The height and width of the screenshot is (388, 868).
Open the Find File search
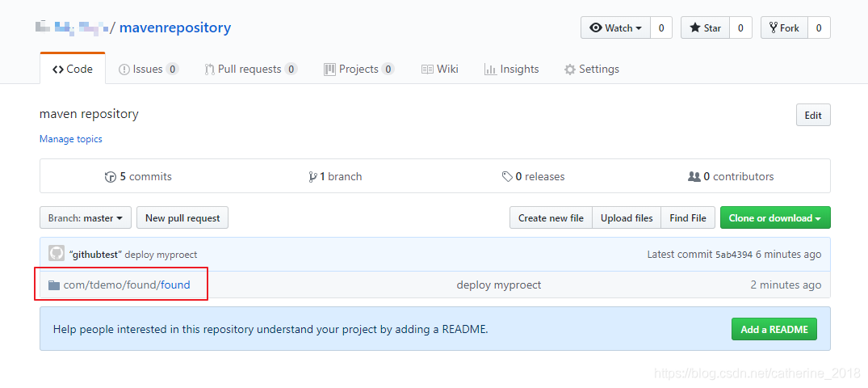(687, 217)
